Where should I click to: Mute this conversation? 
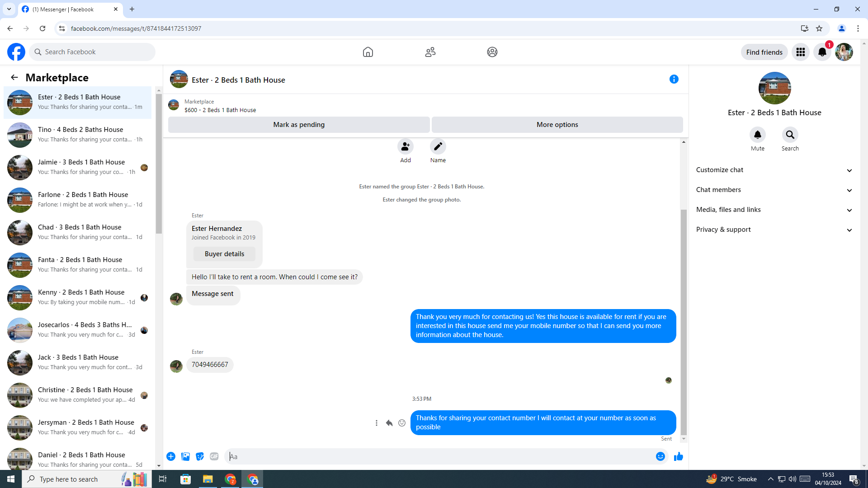pyautogui.click(x=758, y=135)
